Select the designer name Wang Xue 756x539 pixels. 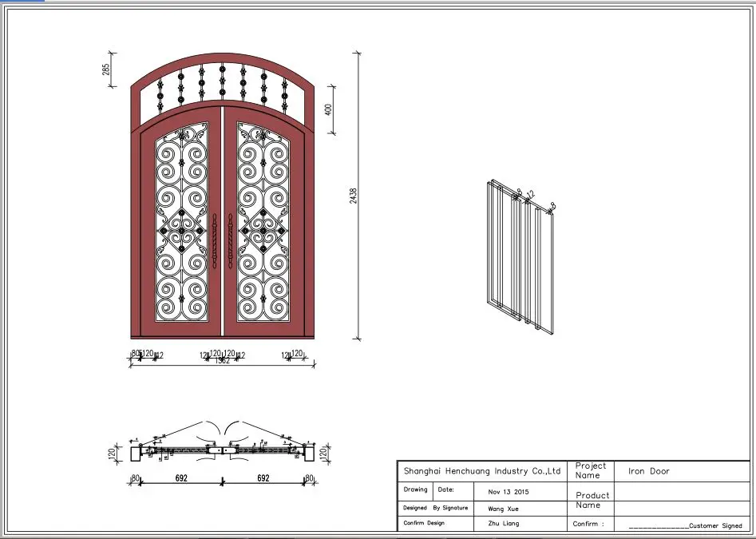[504, 509]
